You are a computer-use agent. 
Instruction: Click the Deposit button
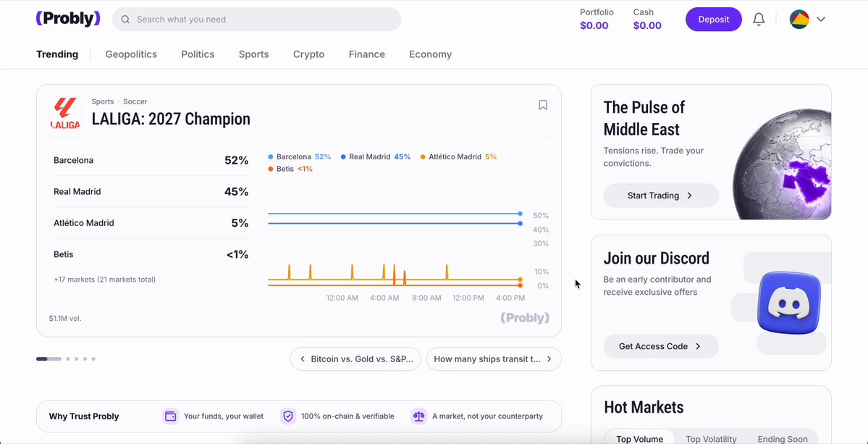point(714,20)
